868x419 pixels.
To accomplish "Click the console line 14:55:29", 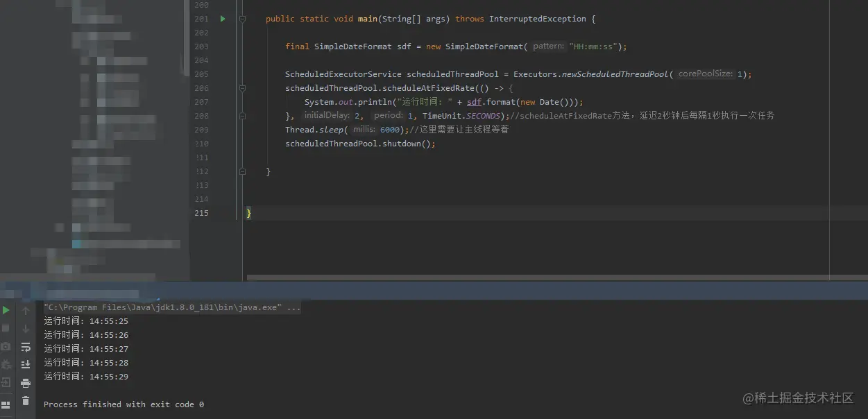I will pyautogui.click(x=86, y=377).
